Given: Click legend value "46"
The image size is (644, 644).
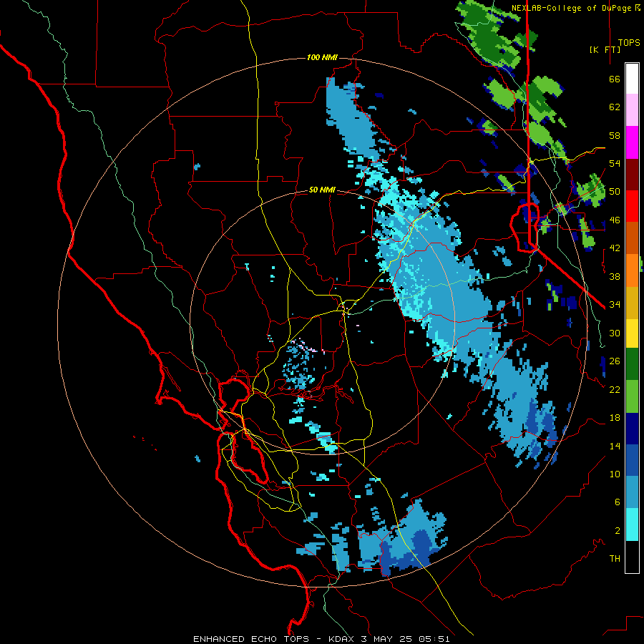Looking at the screenshot, I should click(x=615, y=220).
